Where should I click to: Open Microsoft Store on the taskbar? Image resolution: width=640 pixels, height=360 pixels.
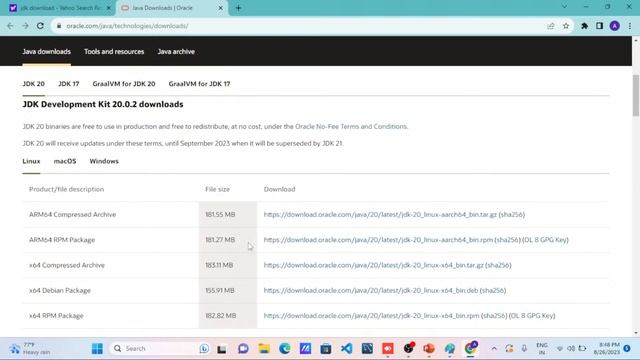326,349
